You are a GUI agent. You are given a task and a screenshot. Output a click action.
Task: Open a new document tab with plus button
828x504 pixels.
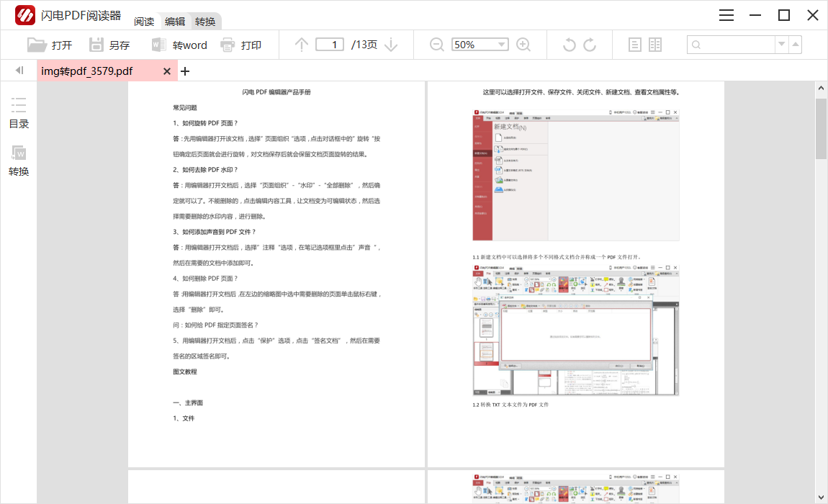185,71
